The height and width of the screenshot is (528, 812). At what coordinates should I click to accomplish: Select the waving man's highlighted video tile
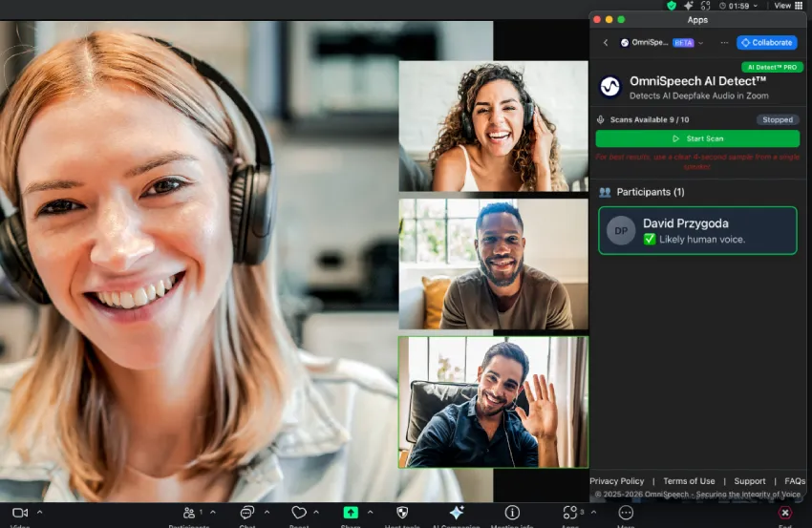pos(494,402)
